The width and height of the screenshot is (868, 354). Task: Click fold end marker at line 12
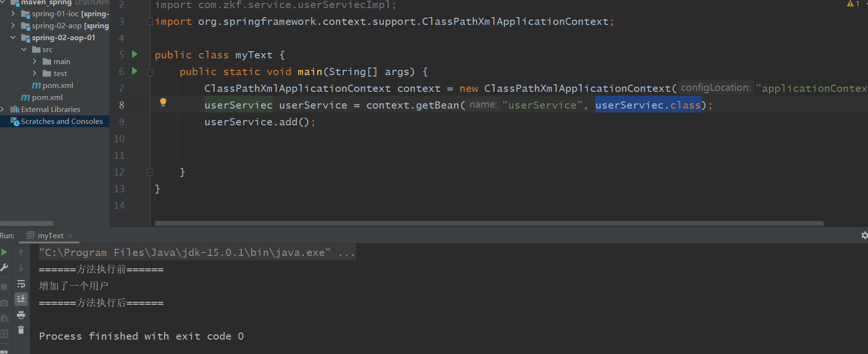150,172
